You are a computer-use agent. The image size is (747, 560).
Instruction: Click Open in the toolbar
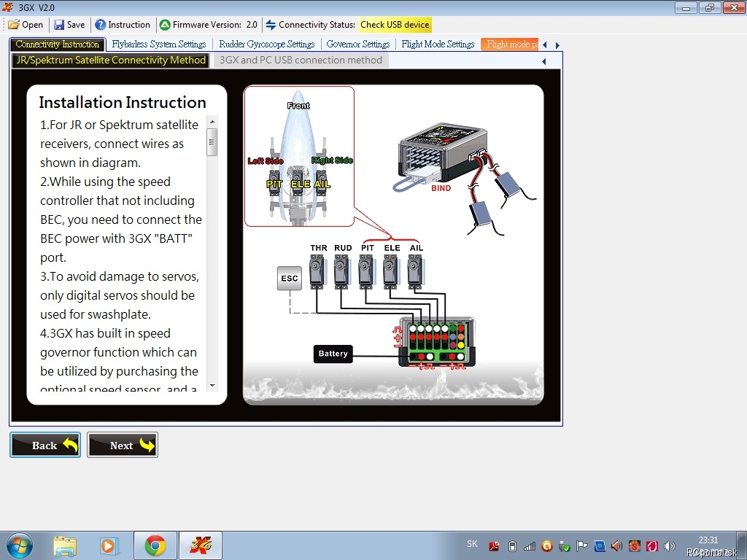click(x=26, y=25)
